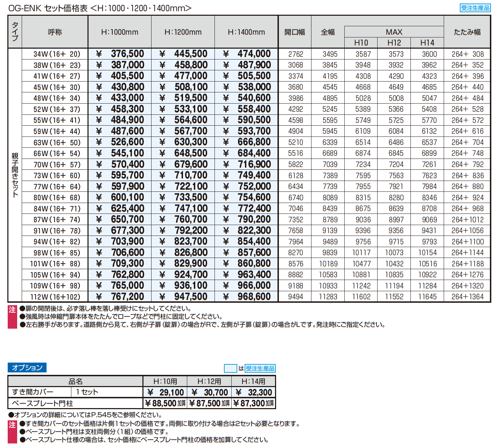Click the price ¥487,600
The image size is (499, 448).
coord(120,131)
